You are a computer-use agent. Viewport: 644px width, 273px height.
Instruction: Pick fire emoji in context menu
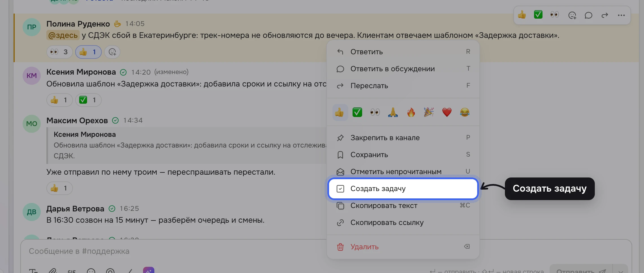[411, 112]
